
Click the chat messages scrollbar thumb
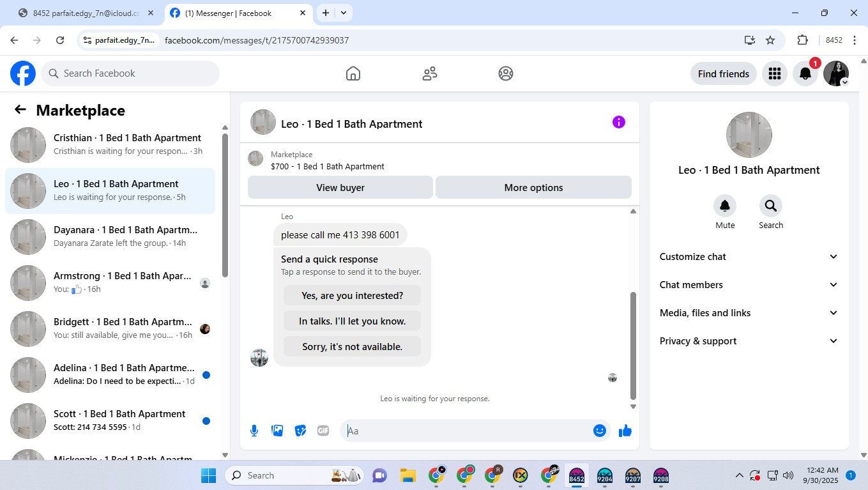point(633,345)
